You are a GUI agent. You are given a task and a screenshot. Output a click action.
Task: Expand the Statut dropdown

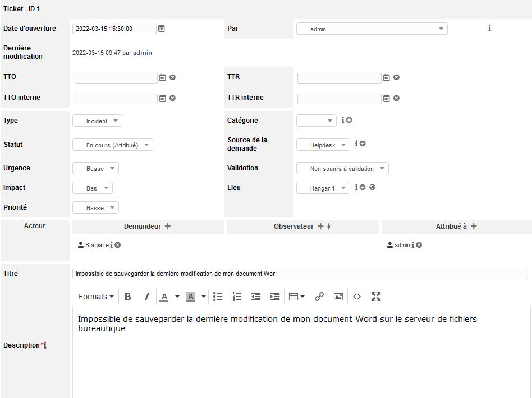tap(113, 145)
